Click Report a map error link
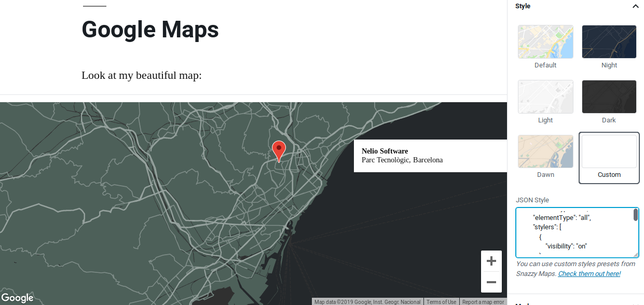This screenshot has height=305, width=644. click(x=483, y=302)
